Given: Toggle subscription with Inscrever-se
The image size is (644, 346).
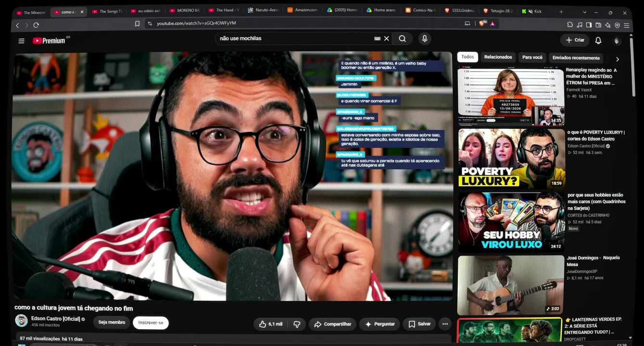Looking at the screenshot, I should point(151,323).
